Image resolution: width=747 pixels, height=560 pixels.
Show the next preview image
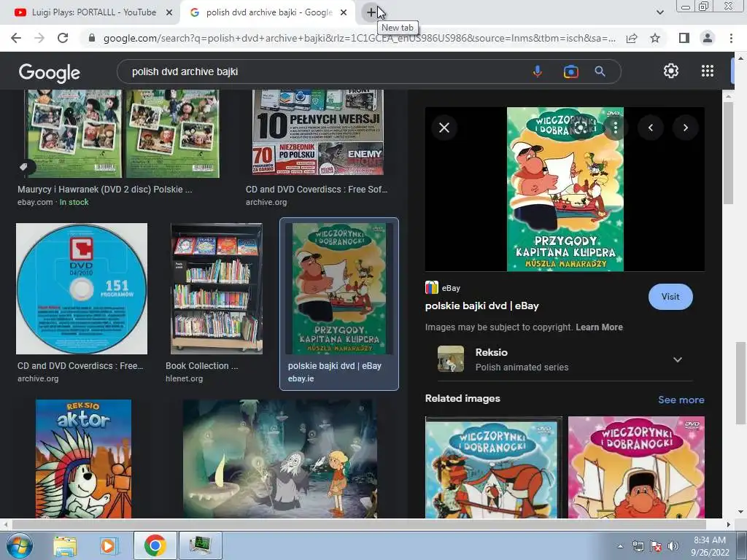[685, 128]
